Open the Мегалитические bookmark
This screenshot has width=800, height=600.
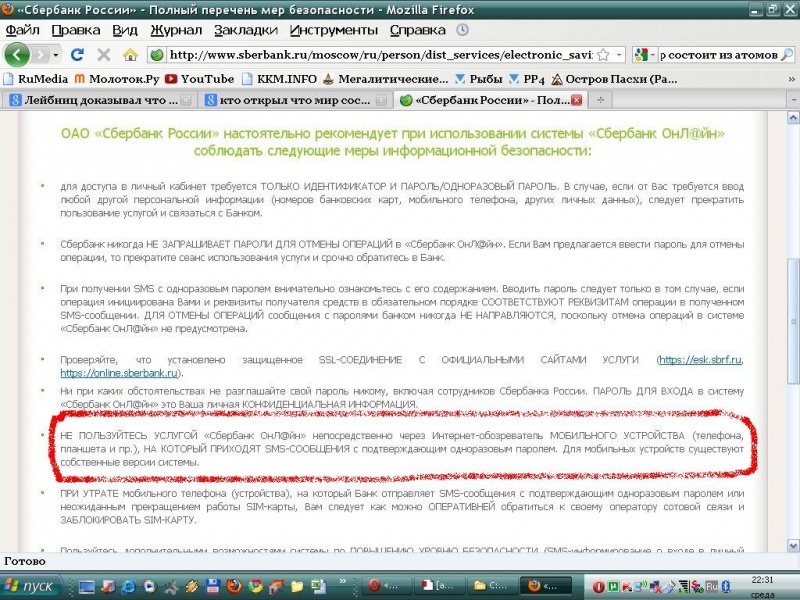click(386, 79)
